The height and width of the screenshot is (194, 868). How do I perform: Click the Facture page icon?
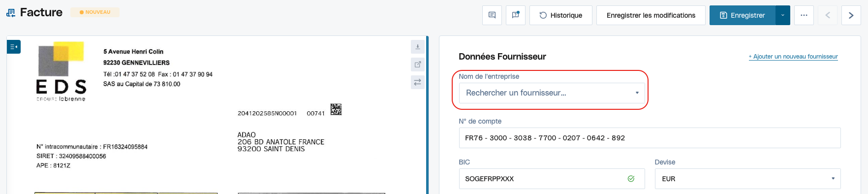tap(11, 13)
